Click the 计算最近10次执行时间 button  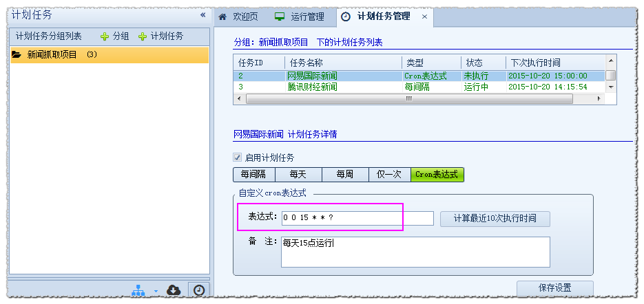click(495, 219)
